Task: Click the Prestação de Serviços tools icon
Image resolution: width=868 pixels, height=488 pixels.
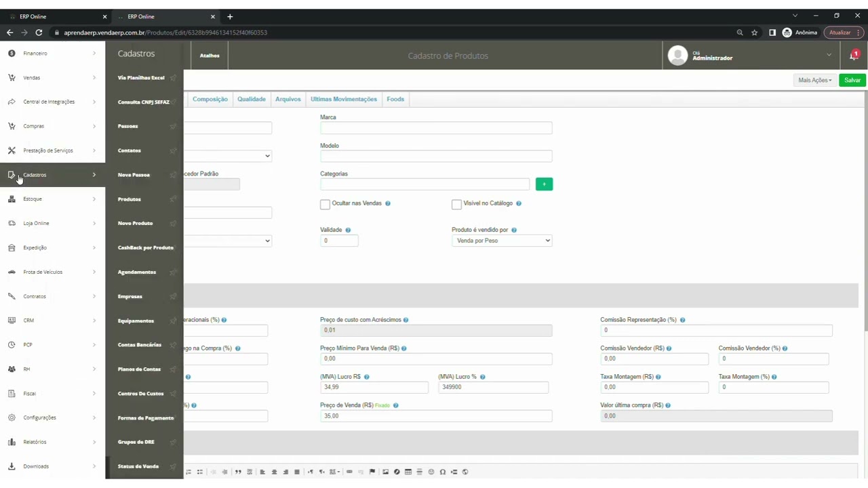Action: pyautogui.click(x=12, y=150)
